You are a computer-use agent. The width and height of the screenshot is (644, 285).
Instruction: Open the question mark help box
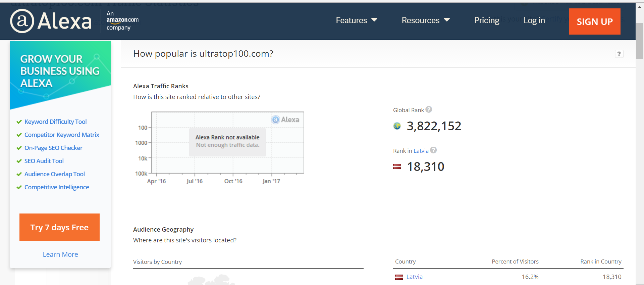click(619, 54)
